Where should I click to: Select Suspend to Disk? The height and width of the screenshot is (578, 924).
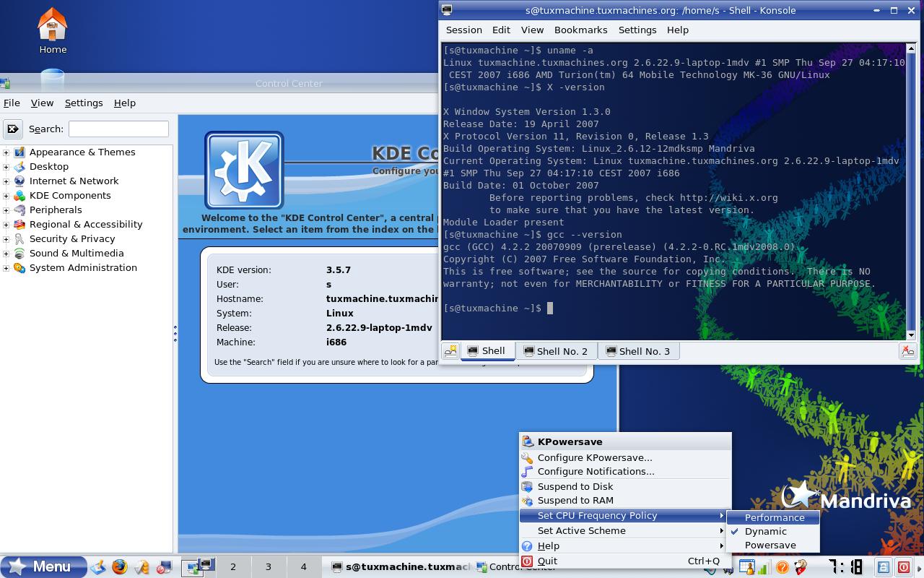(x=625, y=486)
